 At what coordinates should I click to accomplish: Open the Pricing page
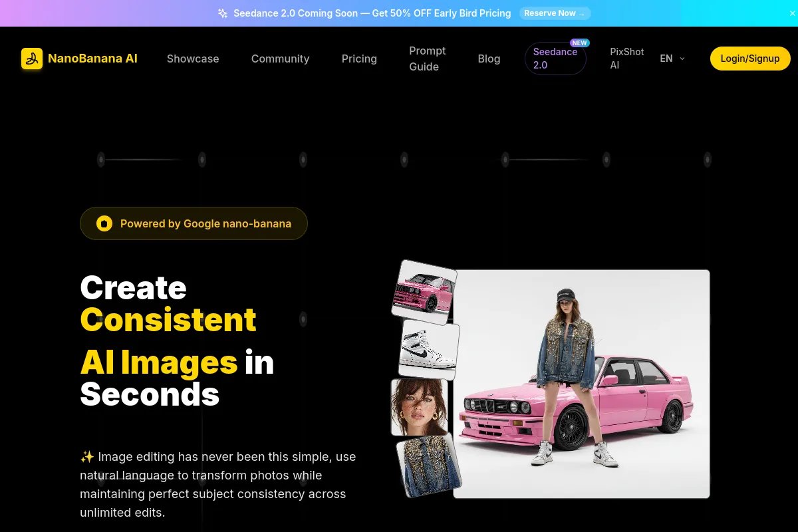(359, 59)
